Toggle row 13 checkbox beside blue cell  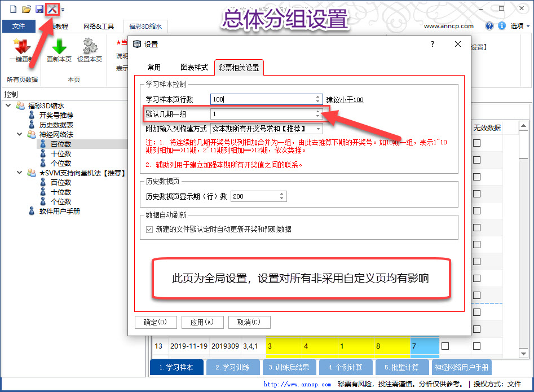coord(445,346)
